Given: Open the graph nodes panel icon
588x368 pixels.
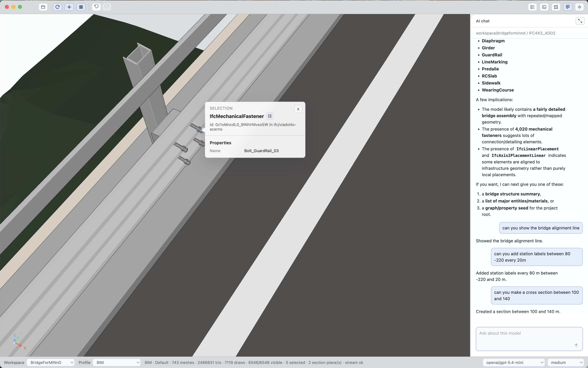Looking at the screenshot, I should coord(556,7).
